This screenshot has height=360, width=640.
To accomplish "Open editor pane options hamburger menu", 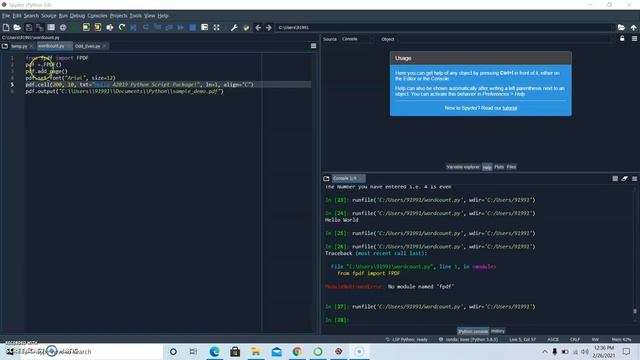I will (x=313, y=46).
